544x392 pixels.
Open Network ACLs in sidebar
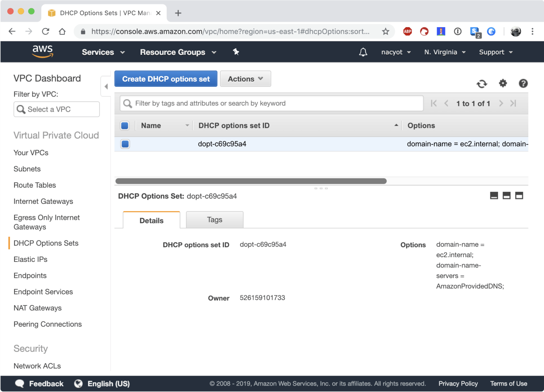pos(37,366)
